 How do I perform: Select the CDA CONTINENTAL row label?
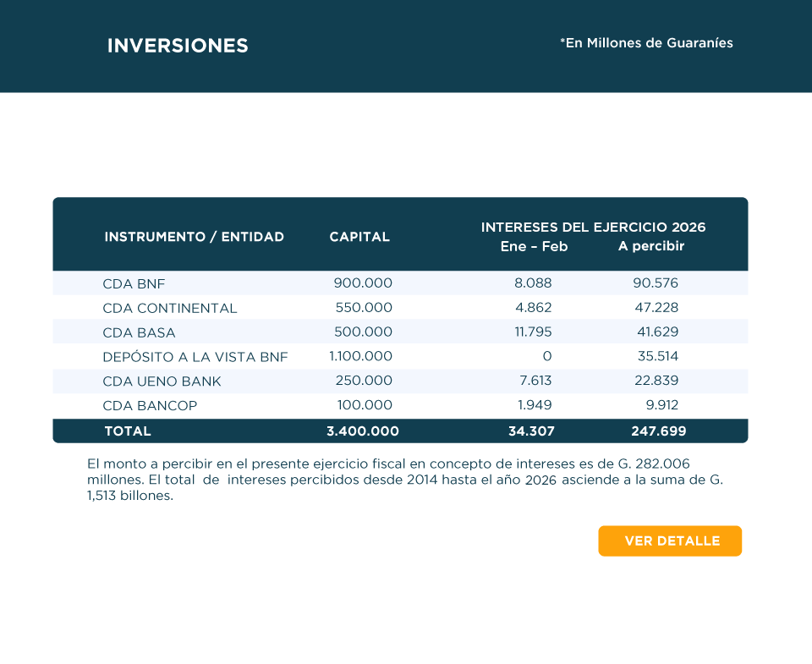pos(169,308)
